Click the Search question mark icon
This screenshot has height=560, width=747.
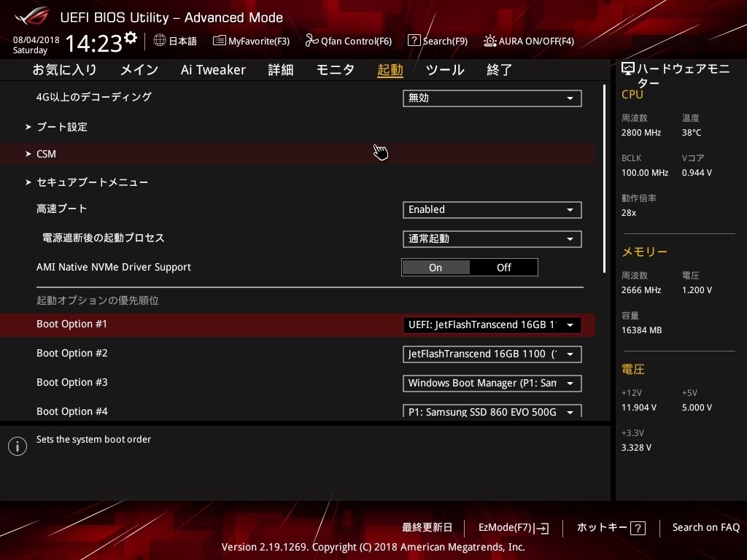(x=414, y=41)
